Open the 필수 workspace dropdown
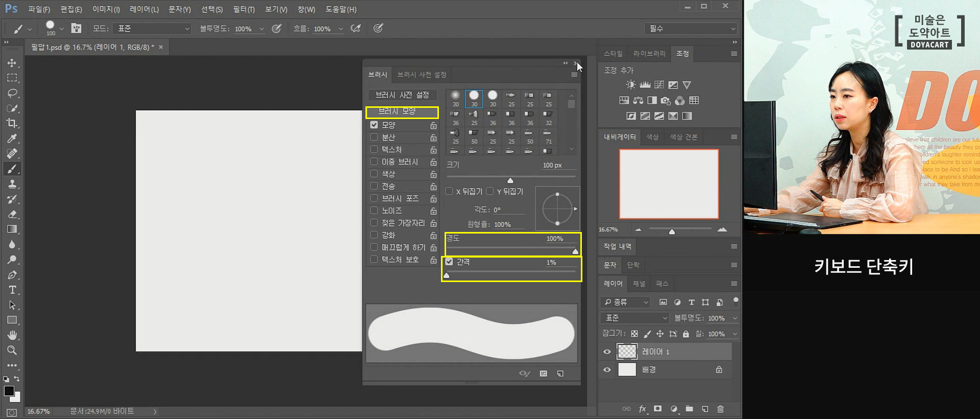The height and width of the screenshot is (419, 980). [x=692, y=29]
